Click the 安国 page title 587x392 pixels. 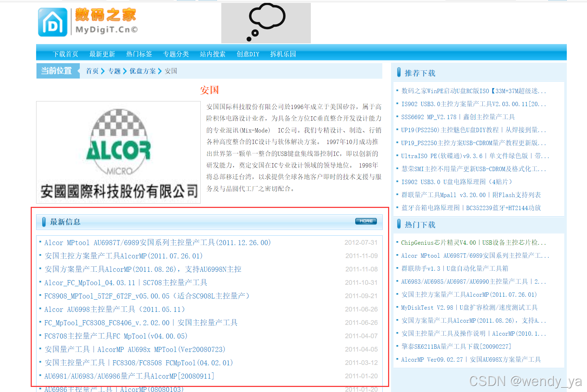(x=209, y=90)
